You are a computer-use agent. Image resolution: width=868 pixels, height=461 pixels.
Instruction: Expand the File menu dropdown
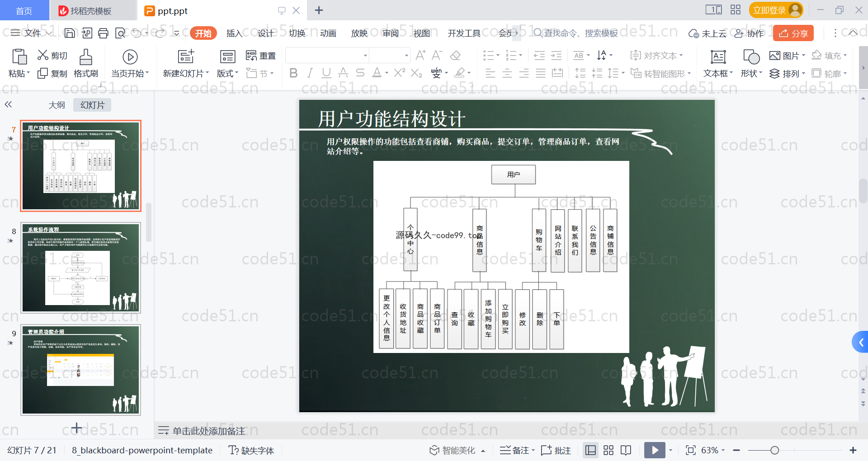point(31,33)
